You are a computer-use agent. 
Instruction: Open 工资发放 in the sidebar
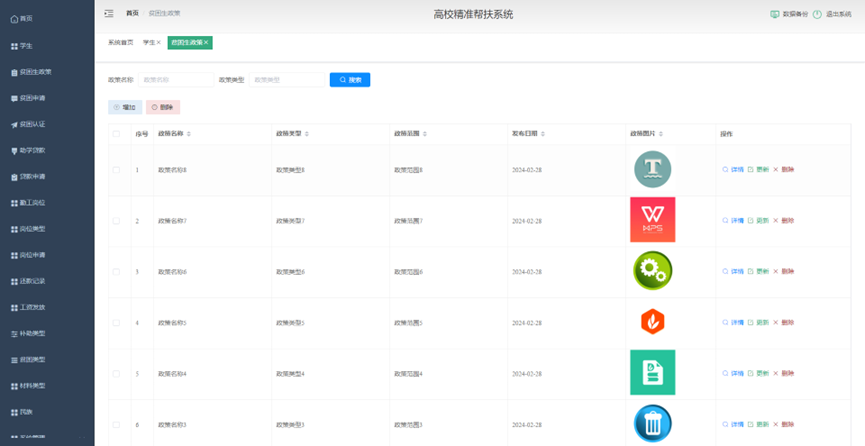tap(28, 307)
